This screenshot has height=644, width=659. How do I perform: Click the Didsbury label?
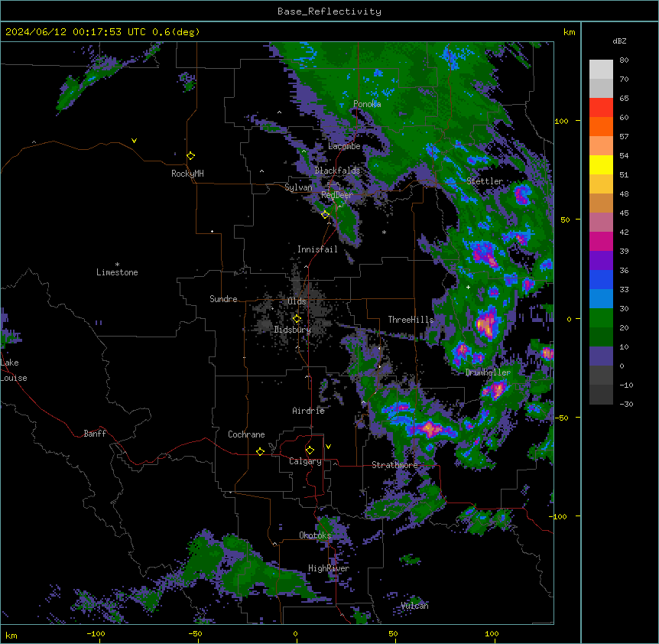coord(293,330)
